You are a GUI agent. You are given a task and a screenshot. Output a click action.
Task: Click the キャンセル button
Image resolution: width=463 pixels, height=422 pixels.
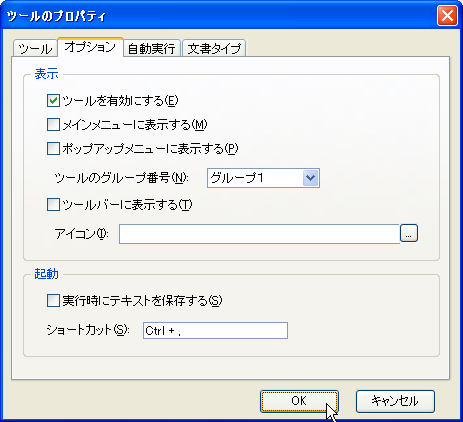click(395, 401)
